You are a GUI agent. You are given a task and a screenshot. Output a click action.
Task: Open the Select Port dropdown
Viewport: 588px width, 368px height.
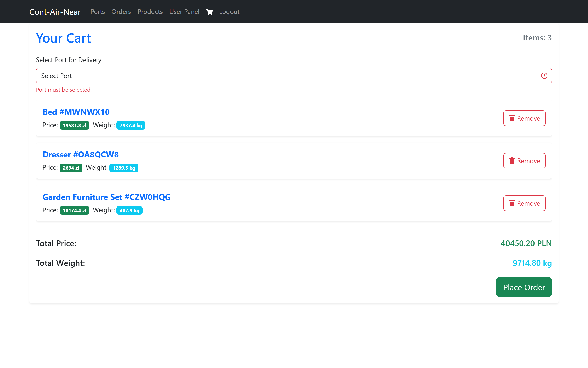294,76
